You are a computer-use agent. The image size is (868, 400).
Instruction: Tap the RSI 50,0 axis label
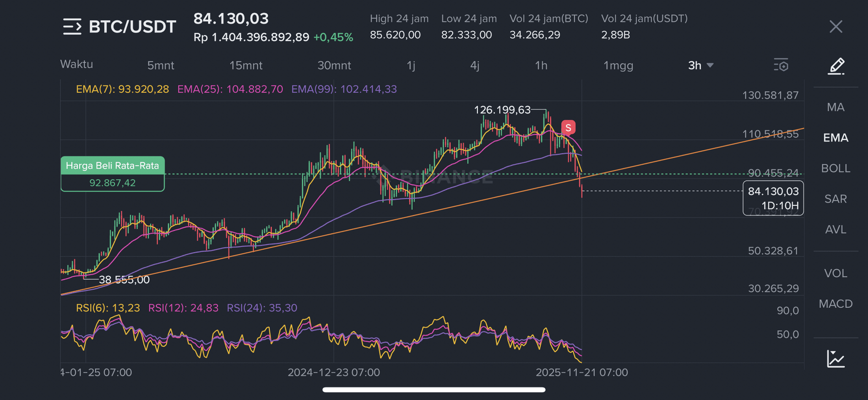(787, 335)
